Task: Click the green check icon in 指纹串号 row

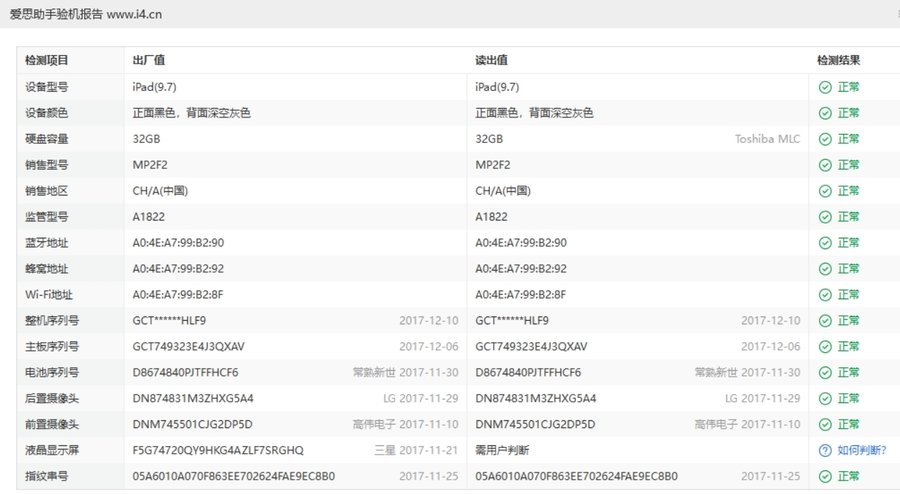Action: pos(825,476)
